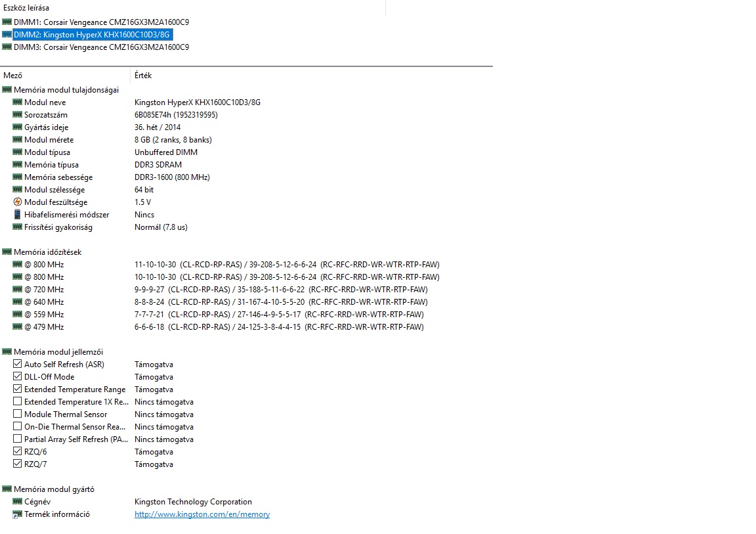Click icon of Memória modul tulajdonságai group
Viewport: 756px width, 534px height.
point(7,90)
